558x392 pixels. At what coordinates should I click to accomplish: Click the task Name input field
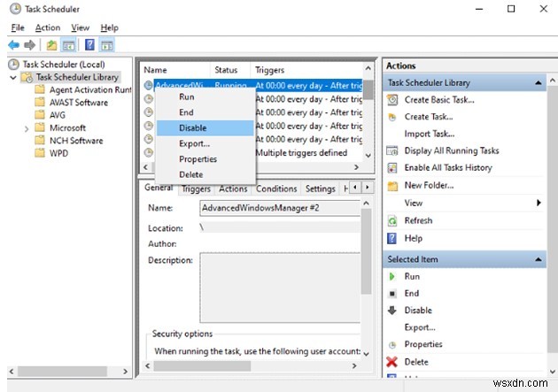(280, 208)
